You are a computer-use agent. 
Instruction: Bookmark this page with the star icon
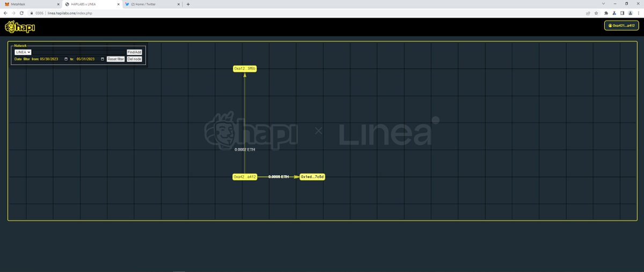tap(596, 13)
